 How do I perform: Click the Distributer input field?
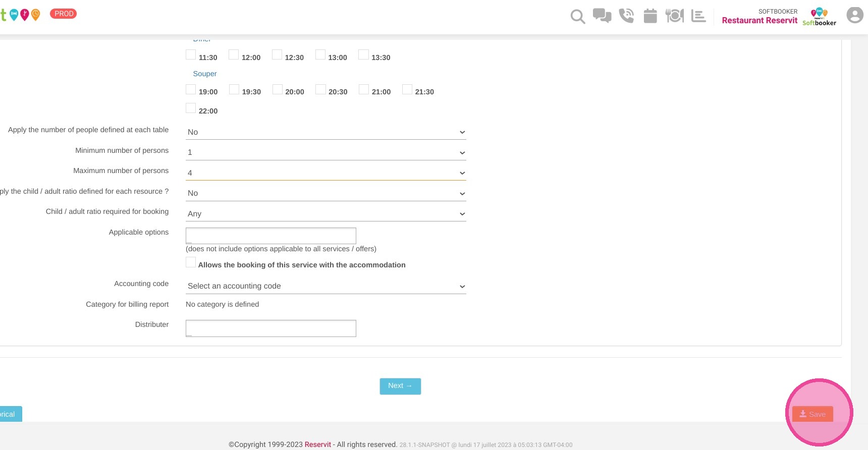pos(271,328)
